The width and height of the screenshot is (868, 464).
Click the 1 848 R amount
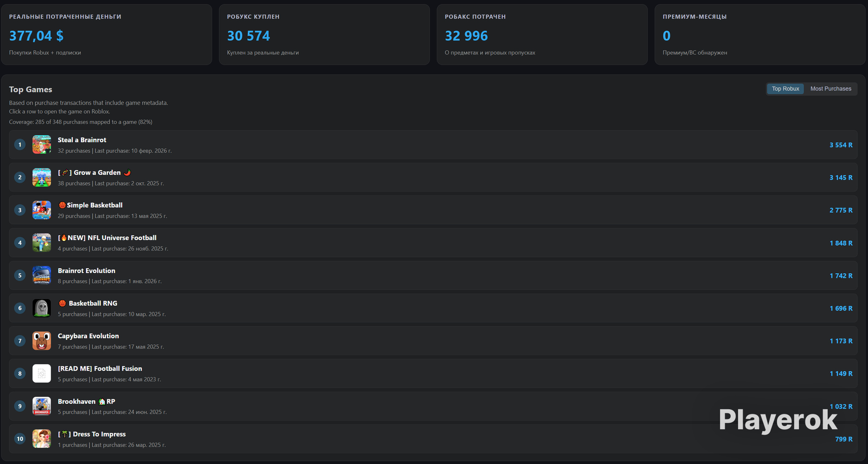click(841, 243)
